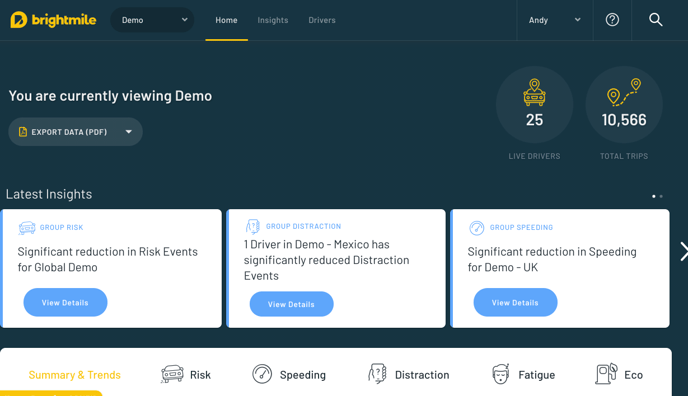Viewport: 688px width, 396px height.
Task: View details of the Risk Events insight
Action: (65, 303)
